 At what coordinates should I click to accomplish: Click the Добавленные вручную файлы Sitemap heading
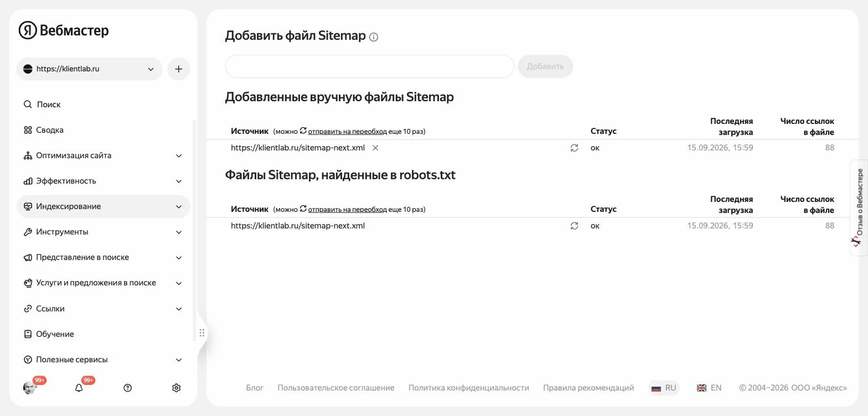pyautogui.click(x=339, y=97)
